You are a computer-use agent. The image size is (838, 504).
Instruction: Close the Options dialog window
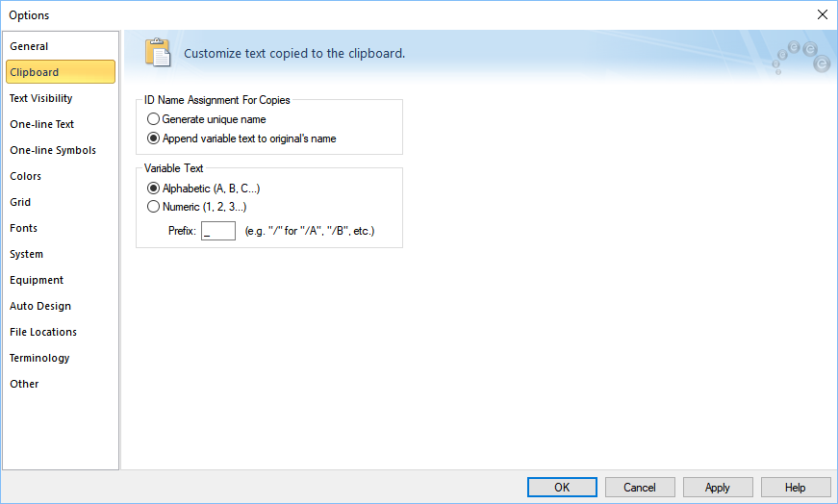[x=822, y=14]
